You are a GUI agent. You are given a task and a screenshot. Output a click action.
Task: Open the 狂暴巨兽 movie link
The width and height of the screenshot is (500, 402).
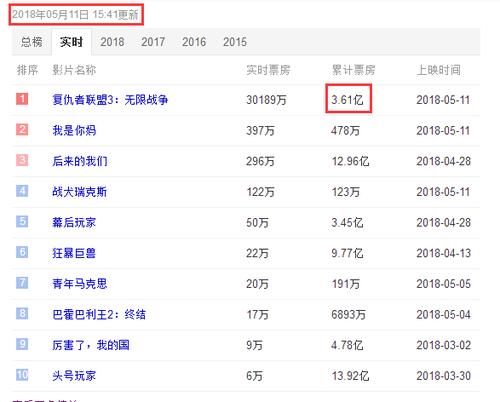click(74, 253)
